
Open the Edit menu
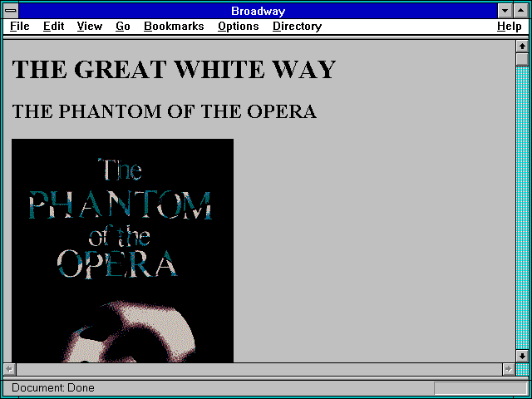[53, 27]
